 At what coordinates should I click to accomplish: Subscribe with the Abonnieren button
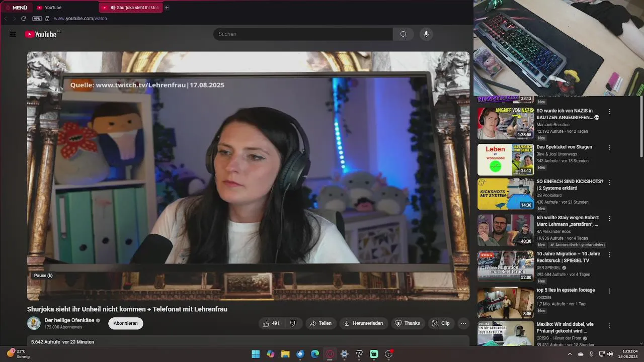126,323
